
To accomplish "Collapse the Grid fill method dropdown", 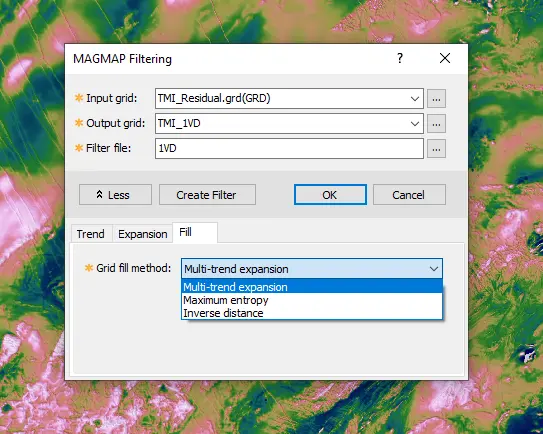I will [x=434, y=269].
